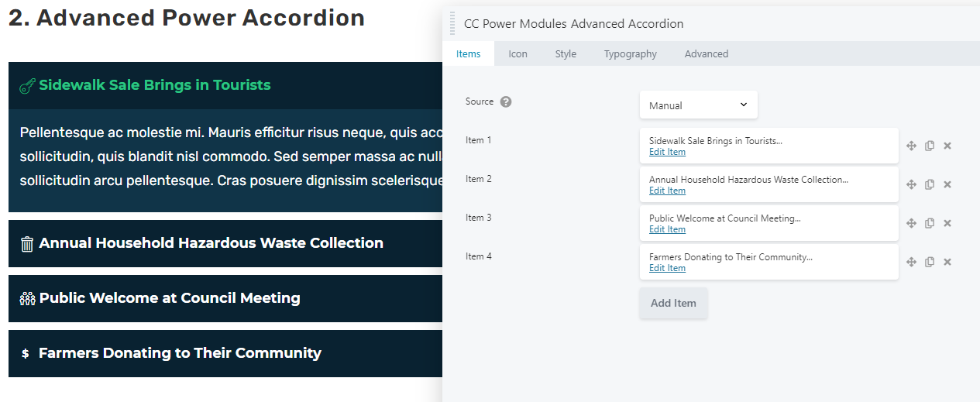This screenshot has height=402, width=980.
Task: Click the panel title CC Power Modules Advanced Accordion
Action: (573, 24)
